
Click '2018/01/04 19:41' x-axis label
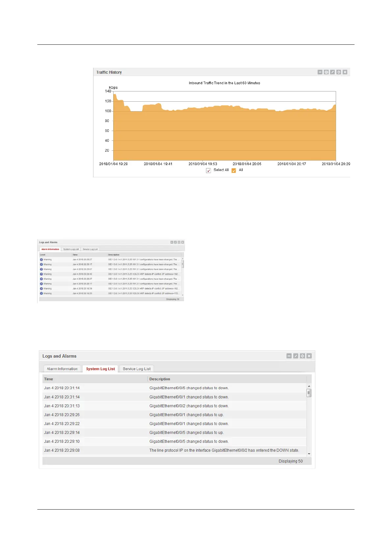[x=158, y=164]
